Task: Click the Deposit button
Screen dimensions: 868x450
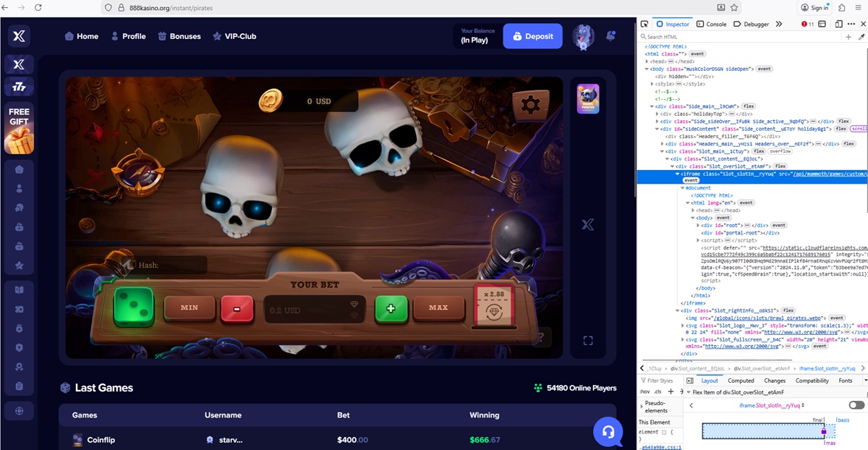Action: 532,36
